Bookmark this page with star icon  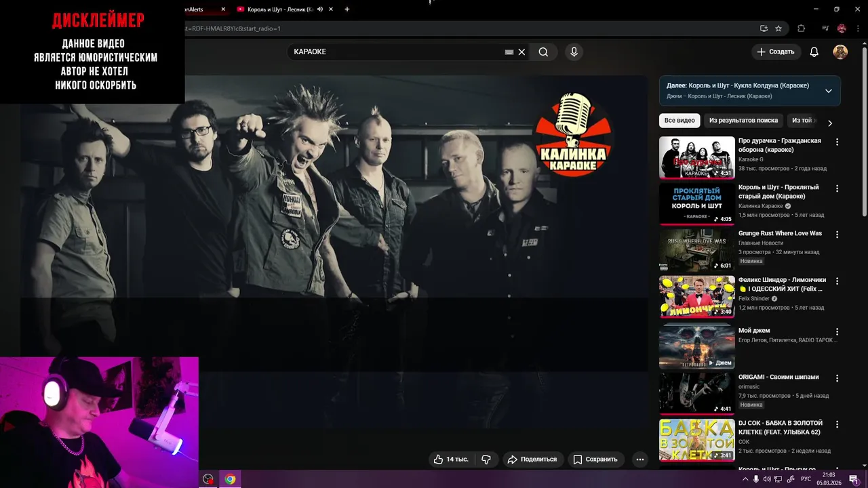(778, 28)
